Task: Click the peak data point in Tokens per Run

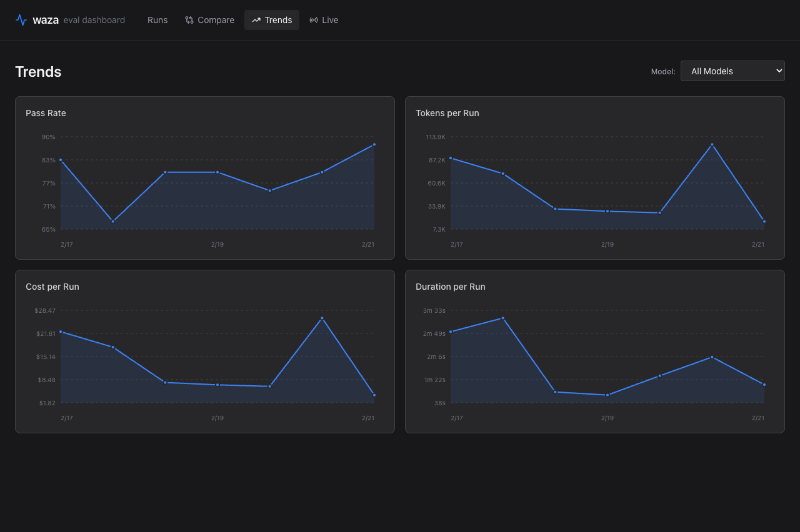Action: pos(712,145)
